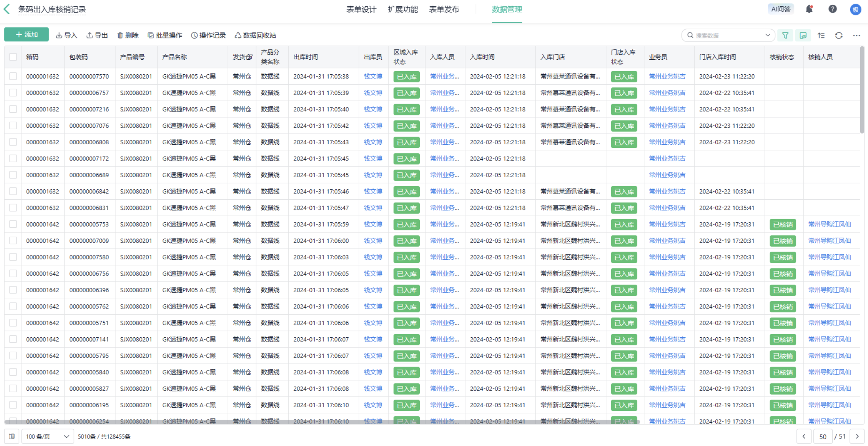Screen dimensions: 868x446
Task: Click the sort rows icon
Action: point(821,35)
